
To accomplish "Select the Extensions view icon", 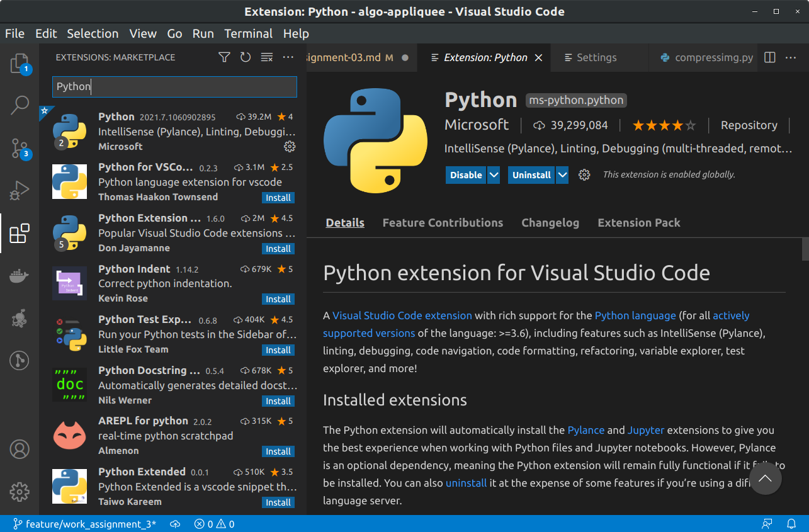I will (20, 233).
